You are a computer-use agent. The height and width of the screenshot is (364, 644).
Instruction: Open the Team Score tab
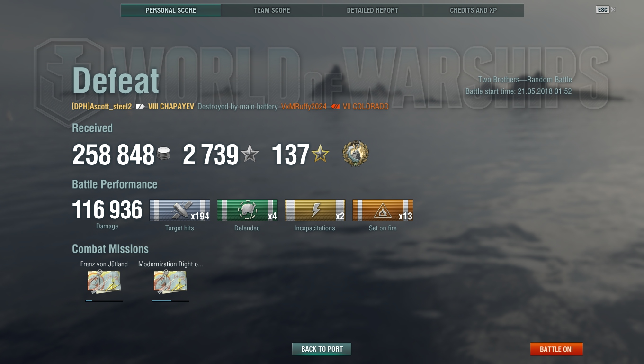coord(272,10)
